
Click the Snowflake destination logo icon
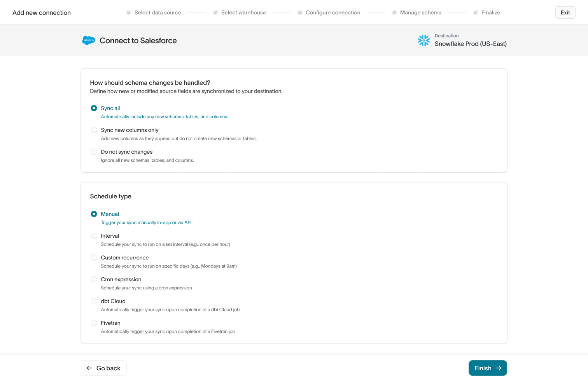[x=423, y=40]
